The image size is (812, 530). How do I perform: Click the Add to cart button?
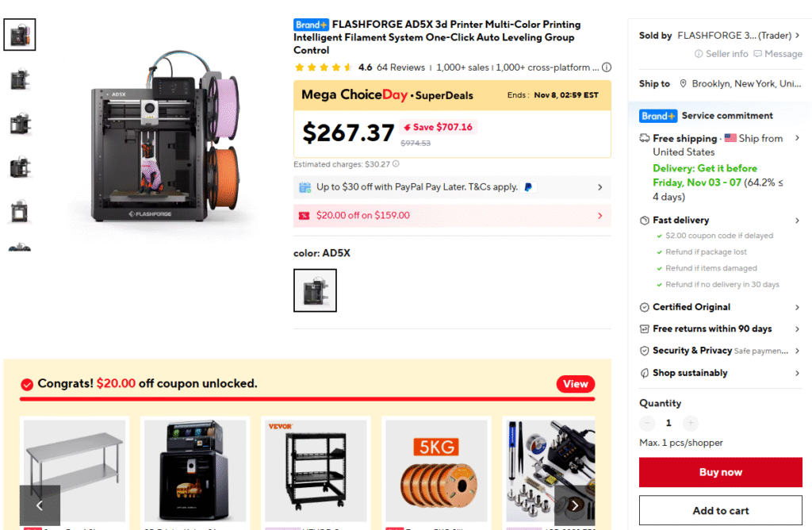click(x=720, y=510)
